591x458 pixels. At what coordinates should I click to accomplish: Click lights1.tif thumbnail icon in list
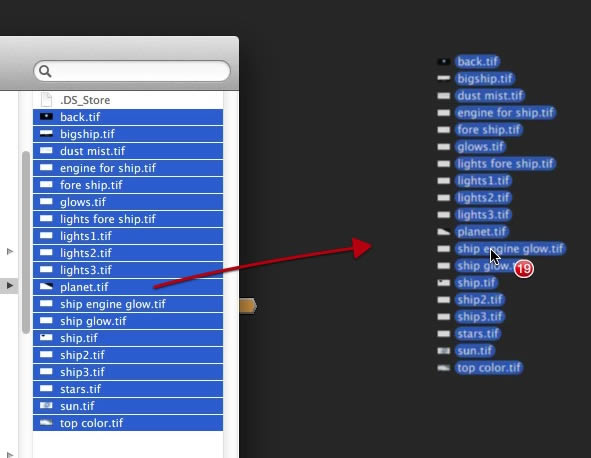click(46, 236)
